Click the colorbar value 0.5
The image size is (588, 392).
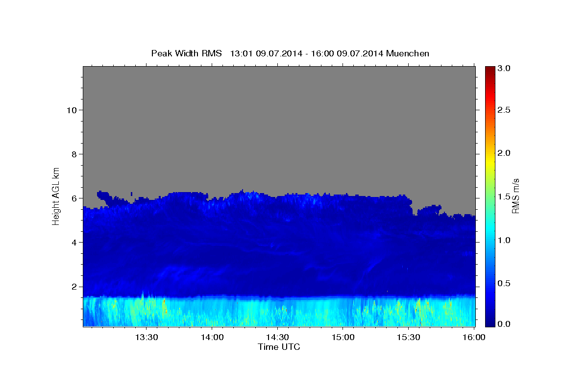(x=504, y=283)
